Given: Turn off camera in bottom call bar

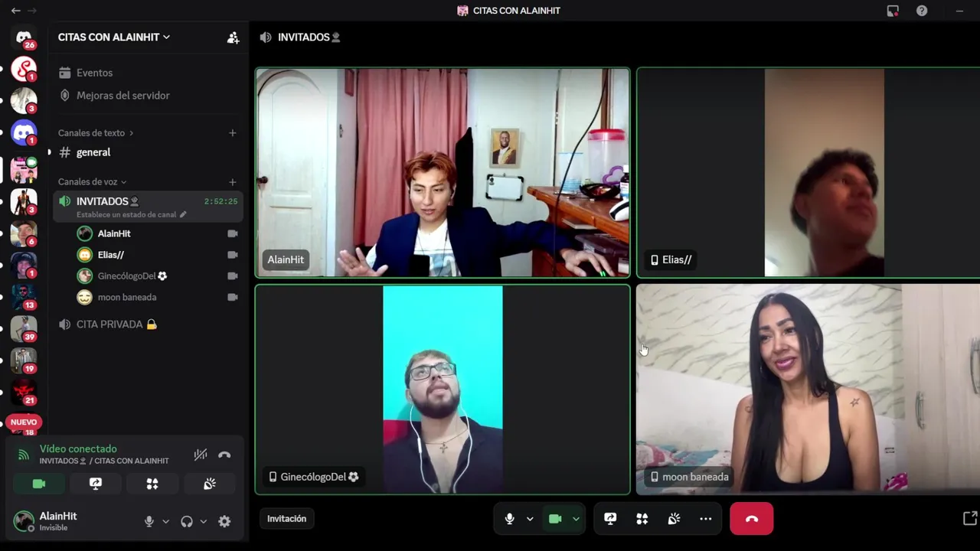Looking at the screenshot, I should click(x=555, y=519).
